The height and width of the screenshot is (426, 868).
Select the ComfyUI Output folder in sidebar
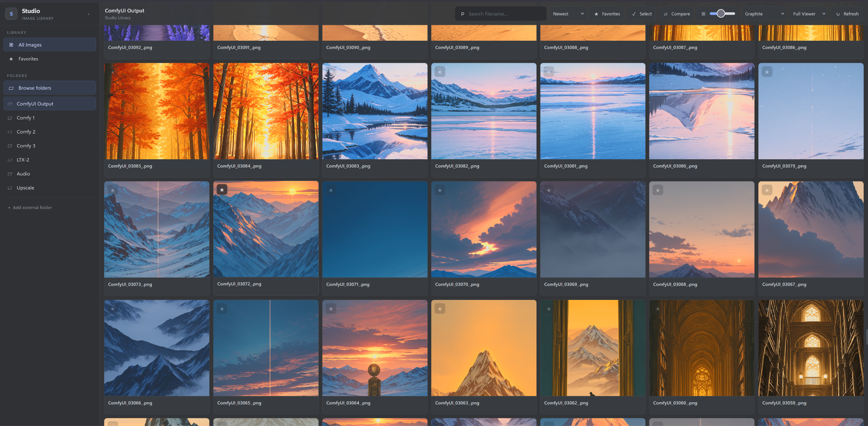click(50, 104)
